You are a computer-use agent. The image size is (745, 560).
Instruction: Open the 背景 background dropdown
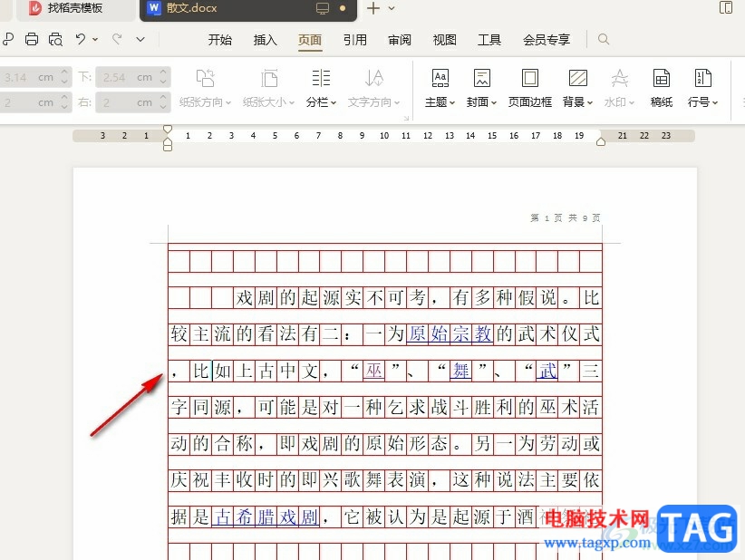pos(577,88)
